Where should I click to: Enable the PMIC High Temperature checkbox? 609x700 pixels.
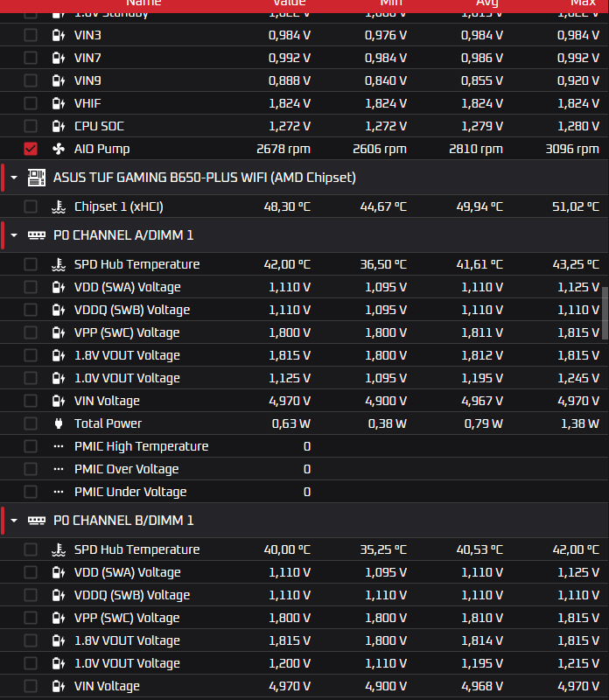click(31, 446)
